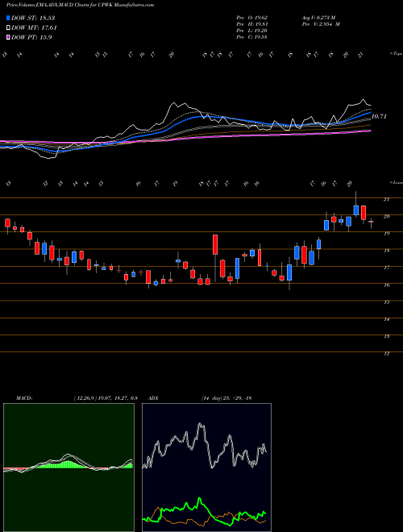The image size is (403, 532).
Task: Click the tall red candlestick near 19
Action: 215,244
